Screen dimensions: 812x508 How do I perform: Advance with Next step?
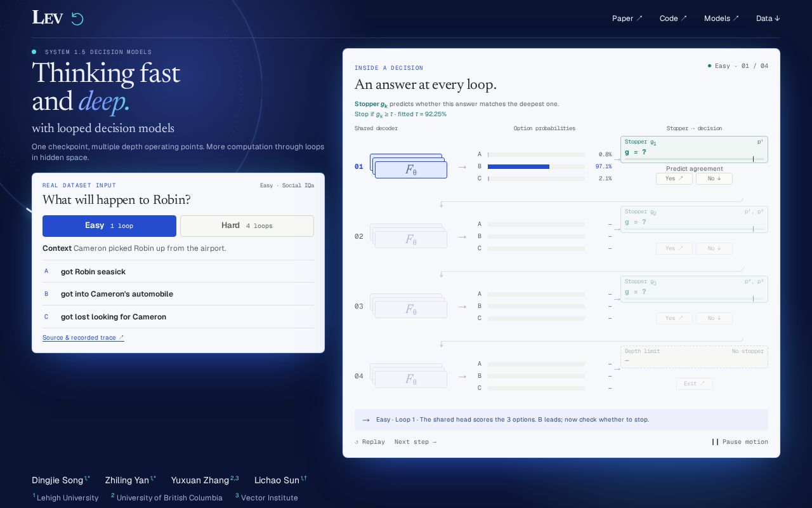pos(416,442)
